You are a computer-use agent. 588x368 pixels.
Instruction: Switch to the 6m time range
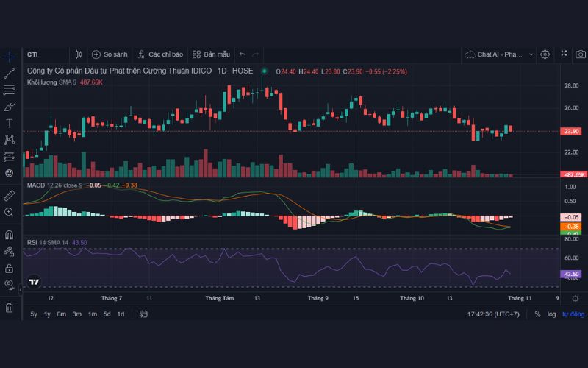point(62,314)
